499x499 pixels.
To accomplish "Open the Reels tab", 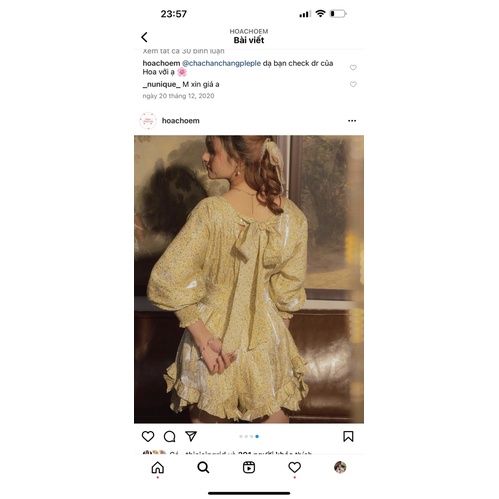I will click(249, 467).
